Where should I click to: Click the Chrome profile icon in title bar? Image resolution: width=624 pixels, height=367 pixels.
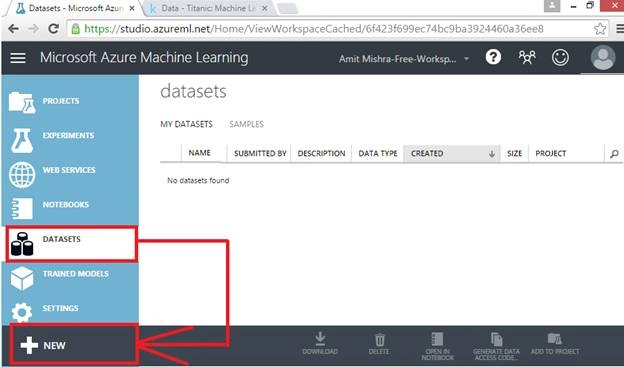(x=552, y=6)
